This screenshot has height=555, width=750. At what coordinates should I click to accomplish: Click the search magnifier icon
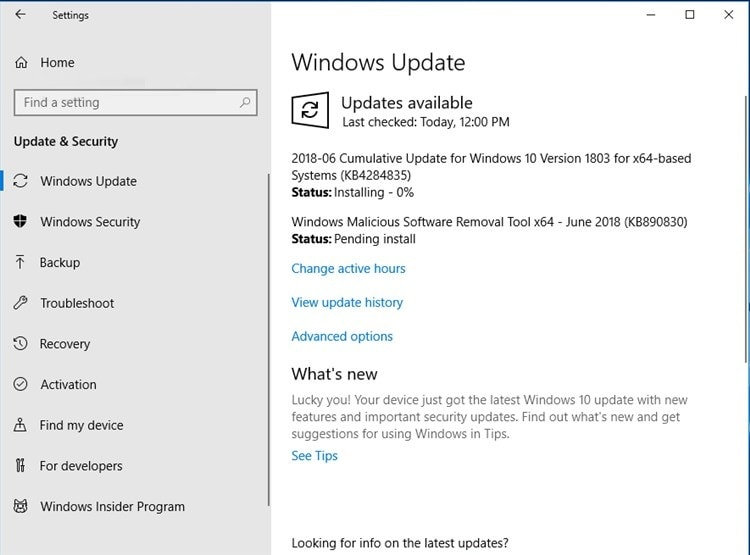(x=245, y=102)
